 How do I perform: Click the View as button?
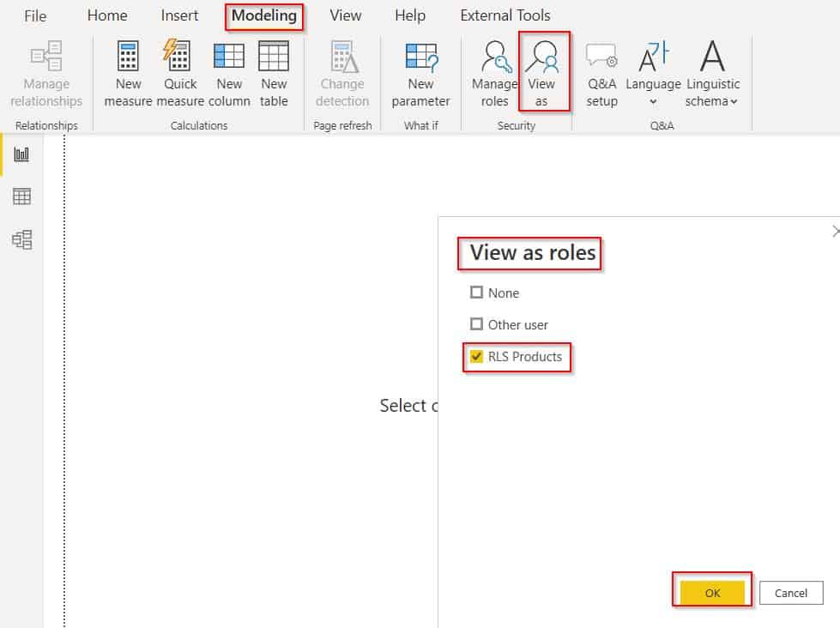pyautogui.click(x=542, y=74)
